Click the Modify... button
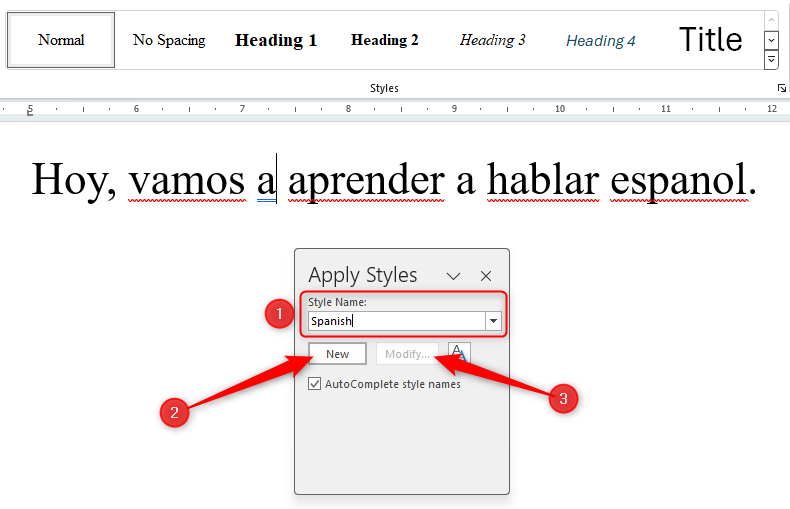This screenshot has width=790, height=509. (407, 354)
